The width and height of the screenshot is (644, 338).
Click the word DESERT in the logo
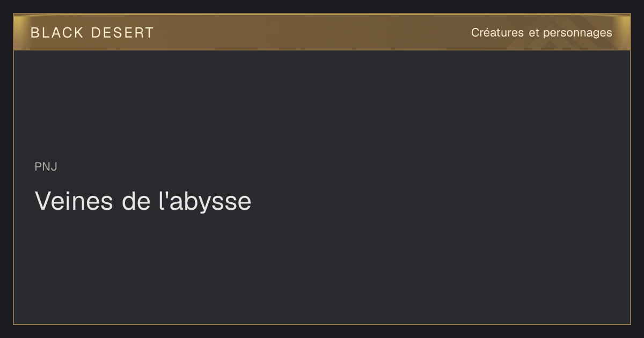click(122, 33)
